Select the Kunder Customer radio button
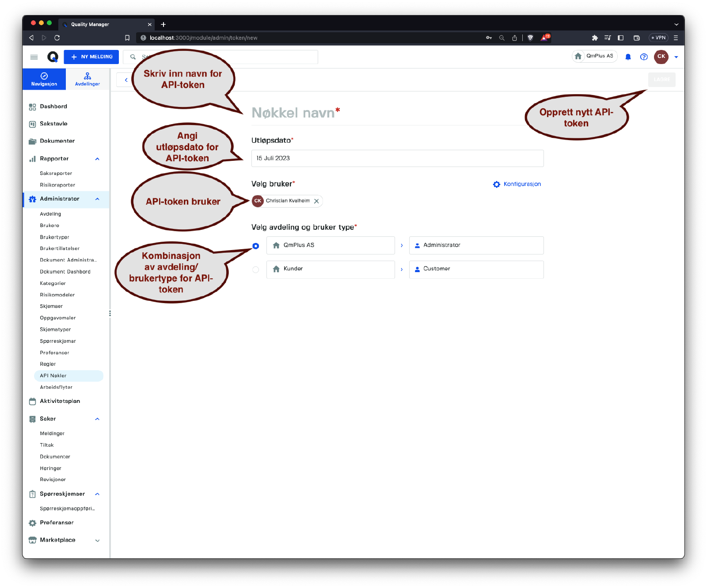 pos(256,269)
